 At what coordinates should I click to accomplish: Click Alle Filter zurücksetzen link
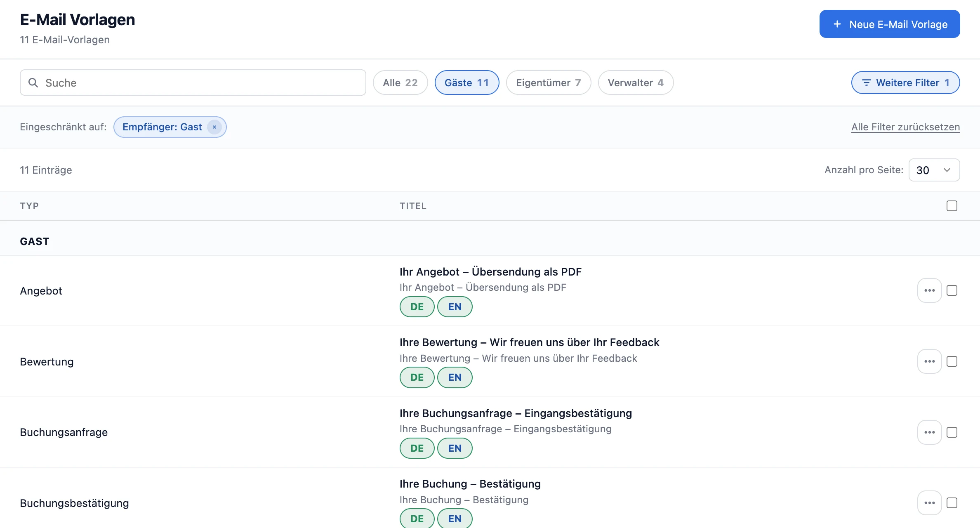coord(905,127)
